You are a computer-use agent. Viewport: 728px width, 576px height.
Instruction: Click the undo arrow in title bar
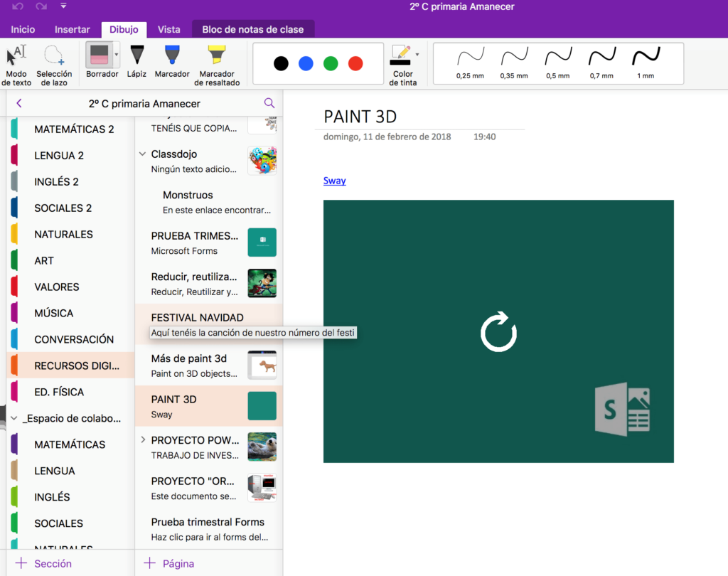click(x=18, y=6)
